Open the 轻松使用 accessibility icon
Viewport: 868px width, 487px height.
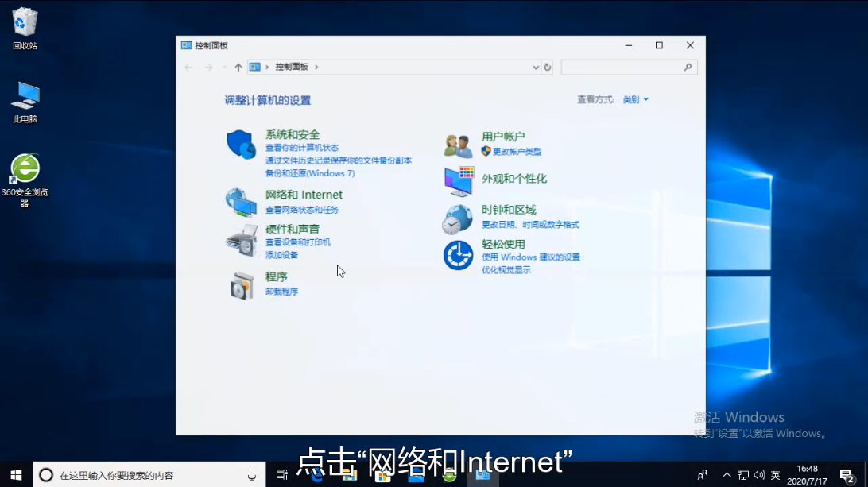click(x=458, y=255)
